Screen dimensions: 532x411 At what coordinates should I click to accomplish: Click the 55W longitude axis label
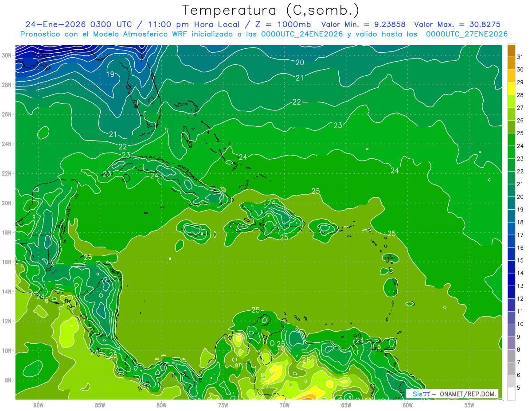click(469, 405)
